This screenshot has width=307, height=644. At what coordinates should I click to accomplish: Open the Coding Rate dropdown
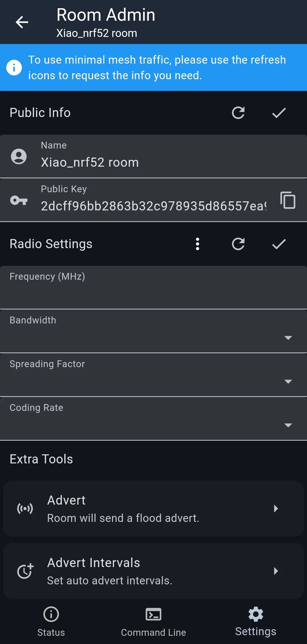coord(153,419)
